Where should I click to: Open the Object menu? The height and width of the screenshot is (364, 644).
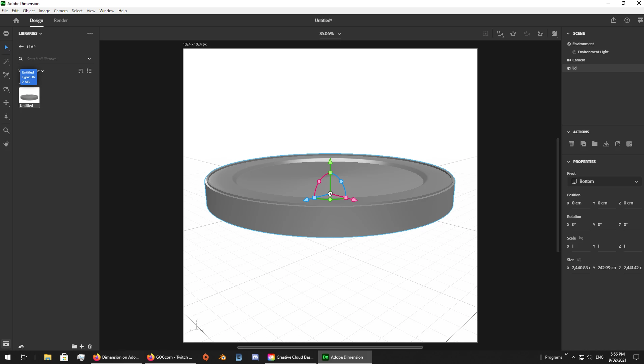coord(29,11)
